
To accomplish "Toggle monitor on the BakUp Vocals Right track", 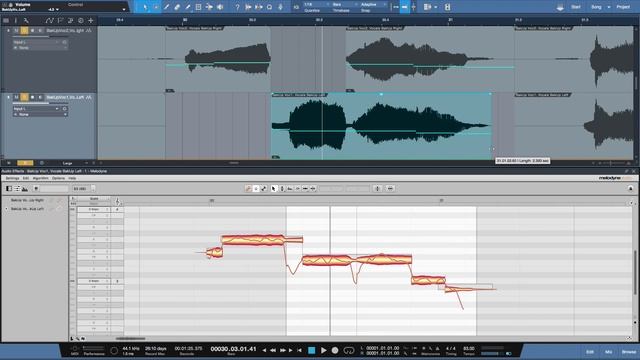I will pyautogui.click(x=40, y=31).
